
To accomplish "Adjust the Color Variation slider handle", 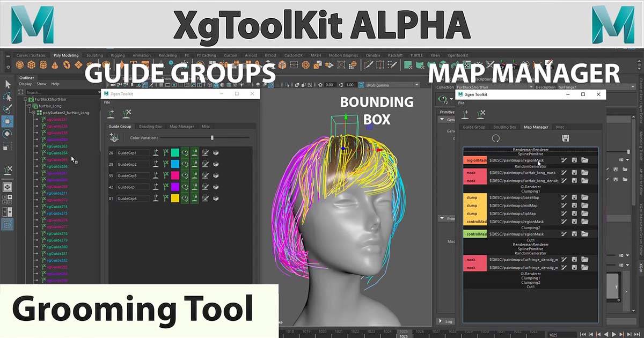I will 213,137.
